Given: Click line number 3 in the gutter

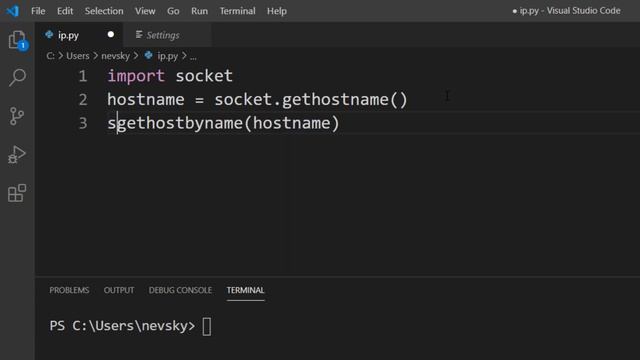Looking at the screenshot, I should (x=83, y=124).
